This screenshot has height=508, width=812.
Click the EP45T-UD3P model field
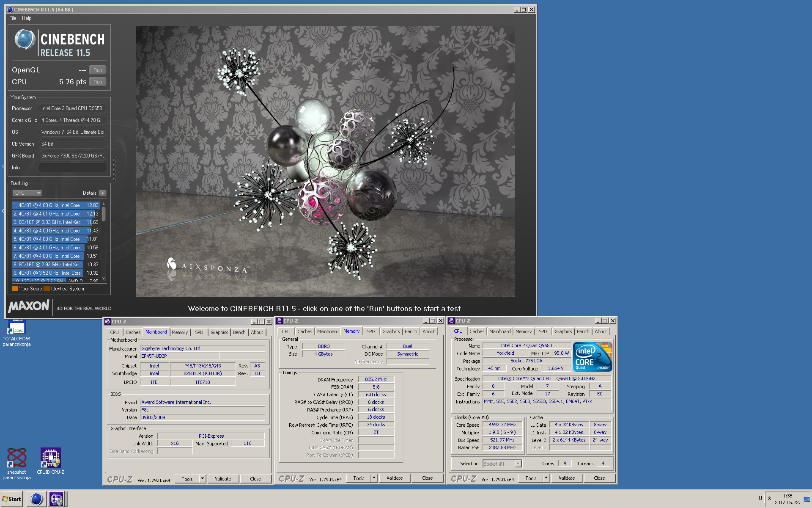click(x=180, y=356)
